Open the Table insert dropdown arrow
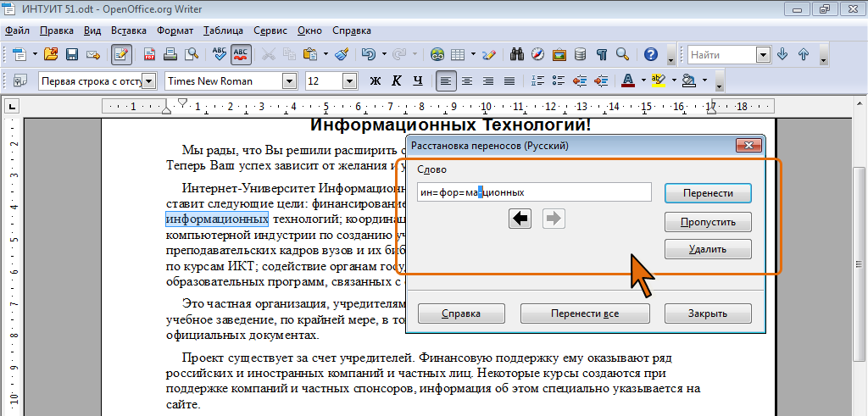Viewport: 868px width, 416px height. click(x=473, y=54)
